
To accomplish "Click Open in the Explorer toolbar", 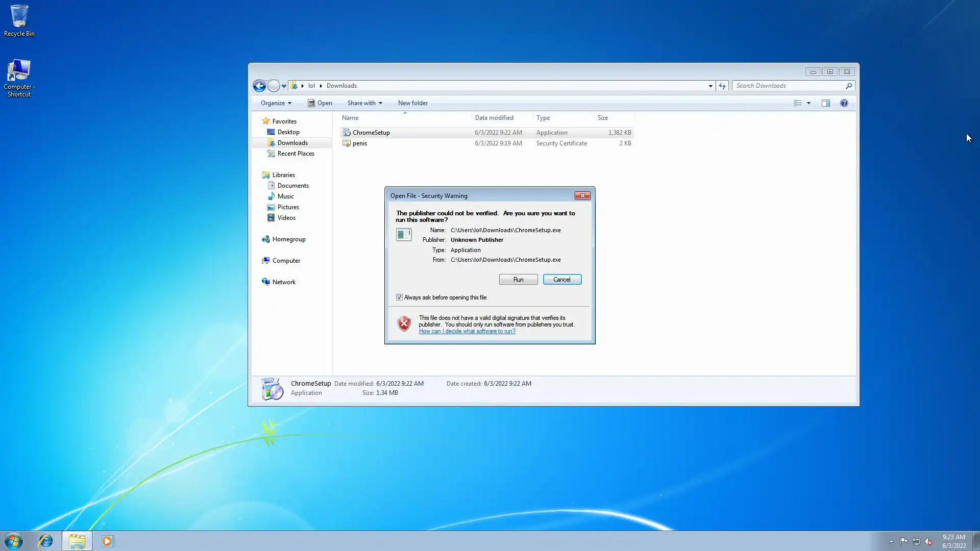I will click(320, 103).
